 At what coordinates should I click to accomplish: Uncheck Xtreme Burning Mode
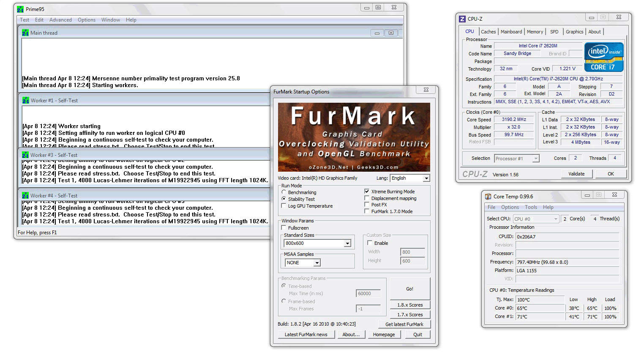coord(367,191)
